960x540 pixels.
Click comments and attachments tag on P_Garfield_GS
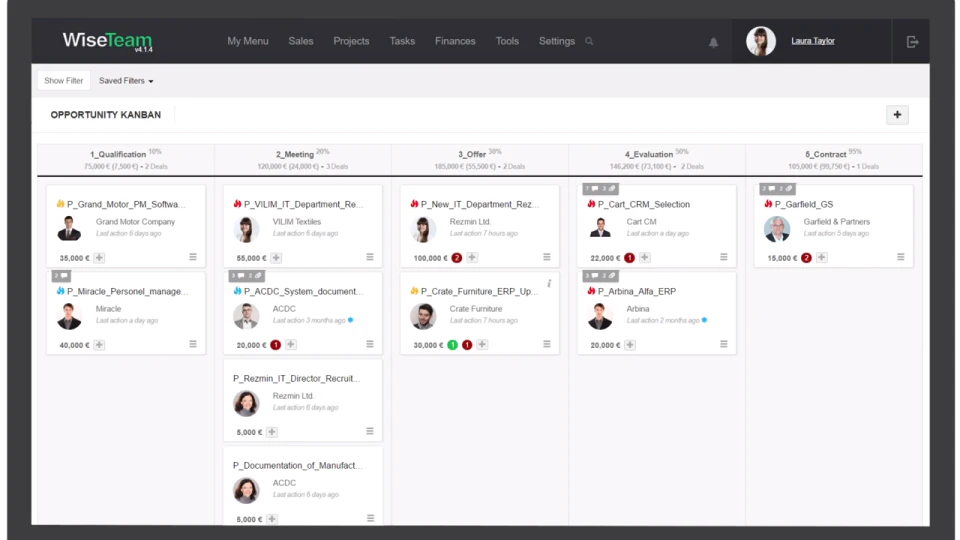tap(778, 189)
